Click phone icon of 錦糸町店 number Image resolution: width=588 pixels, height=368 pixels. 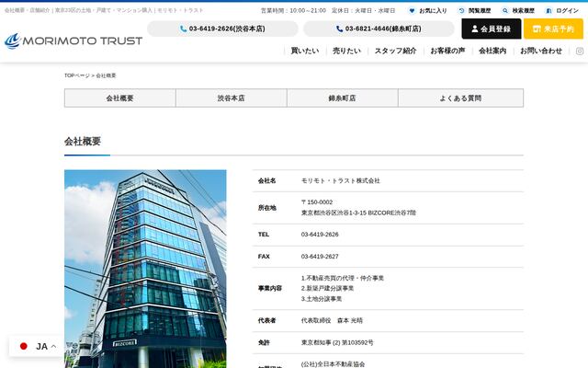click(339, 29)
